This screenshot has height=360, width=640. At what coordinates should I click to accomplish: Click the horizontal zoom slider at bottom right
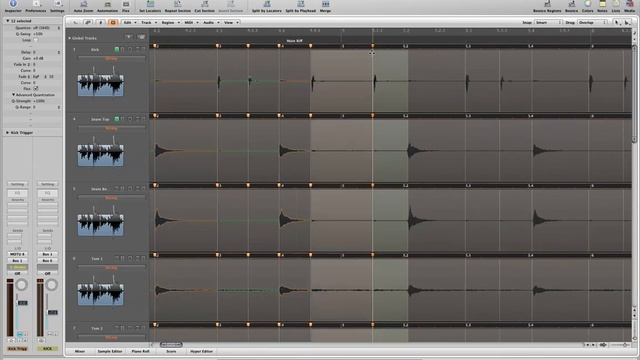[x=619, y=345]
